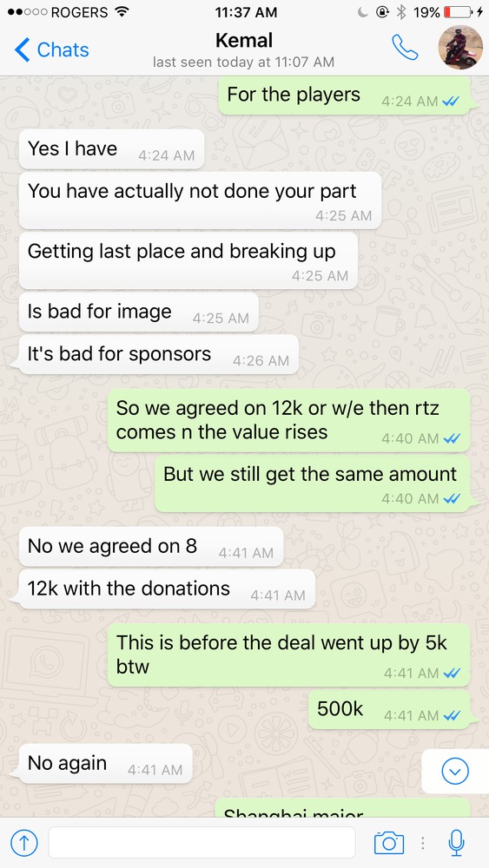This screenshot has height=868, width=489.
Task: Tap the microphone voice message icon
Action: click(x=456, y=843)
